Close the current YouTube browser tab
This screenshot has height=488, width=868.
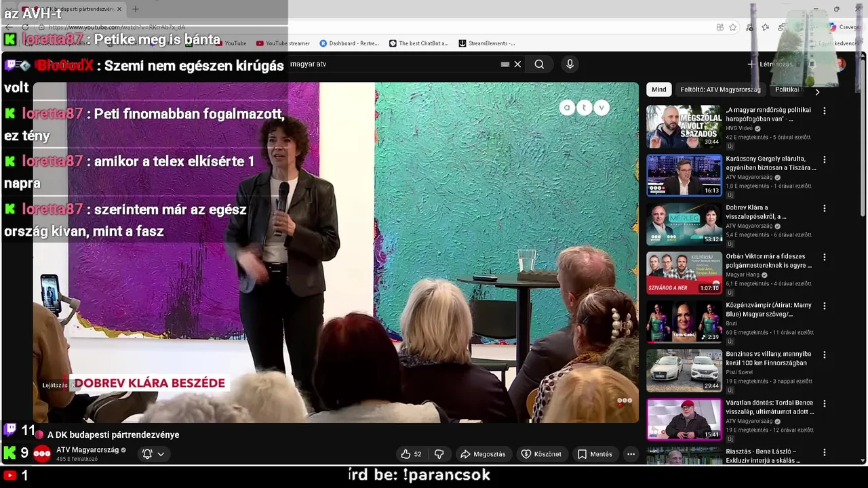click(x=119, y=9)
